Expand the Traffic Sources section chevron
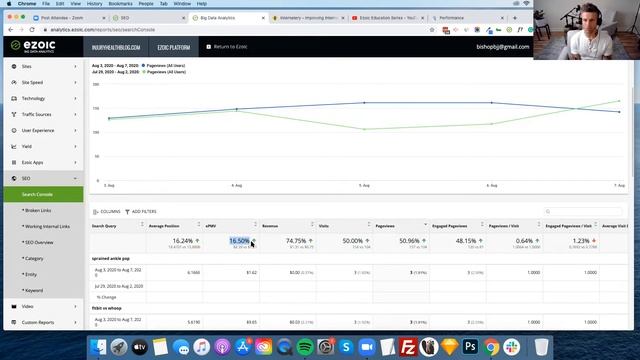This screenshot has height=360, width=640. click(75, 114)
